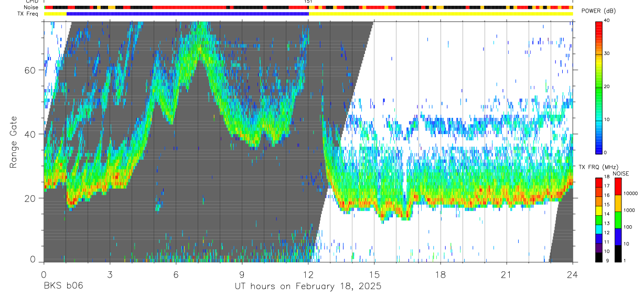Click the 24 tick on the UT hours axis
The height and width of the screenshot is (297, 644).
point(573,274)
